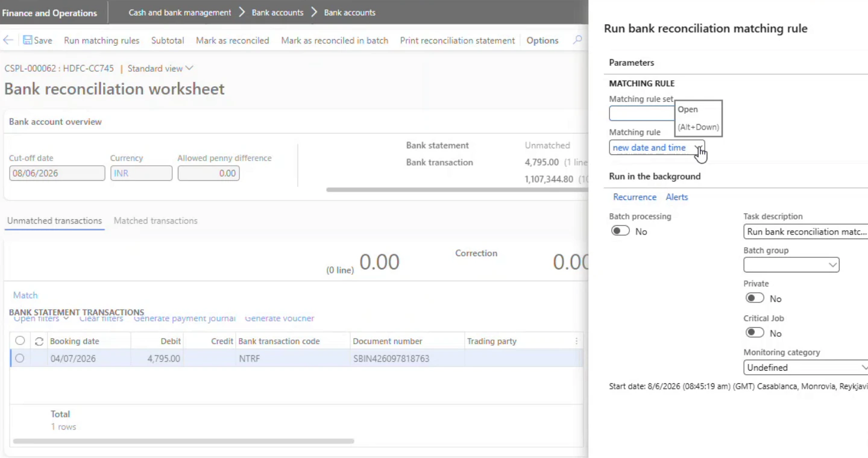Screen dimensions: 868x458
Task: Click the NTRF bank transaction code cell
Action: point(250,359)
